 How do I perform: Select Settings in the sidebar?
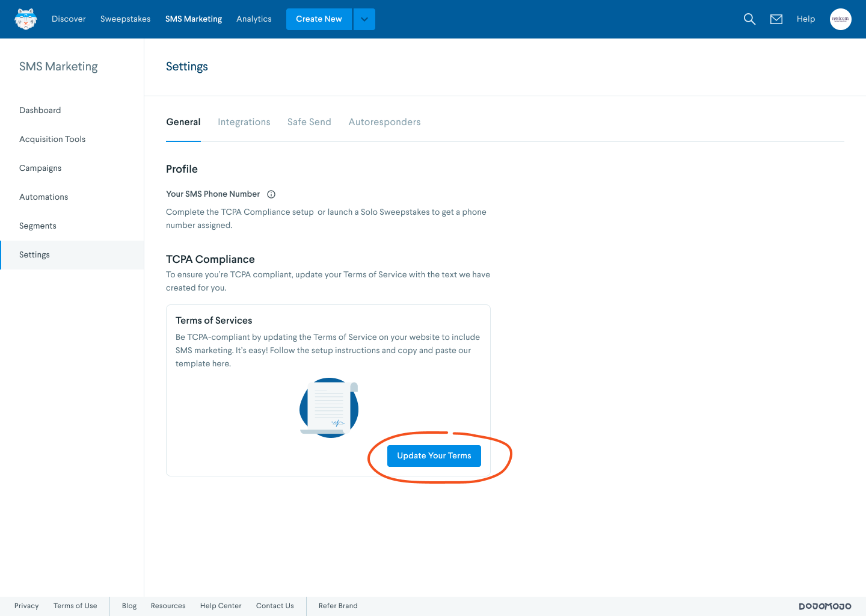[72, 254]
